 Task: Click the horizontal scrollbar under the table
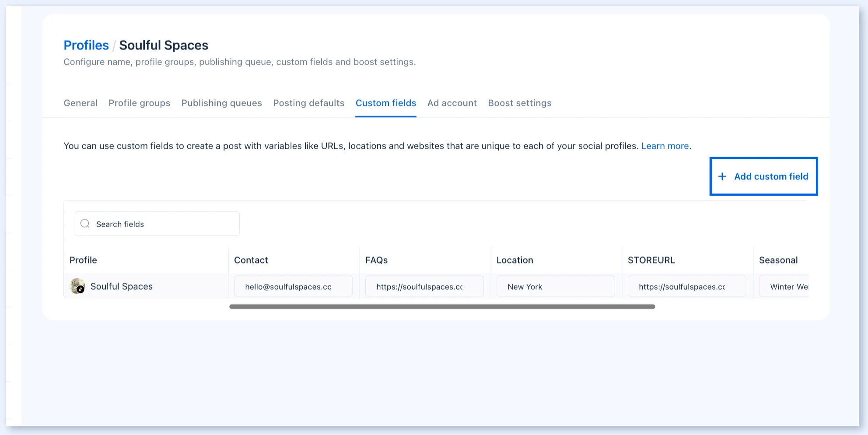point(442,307)
